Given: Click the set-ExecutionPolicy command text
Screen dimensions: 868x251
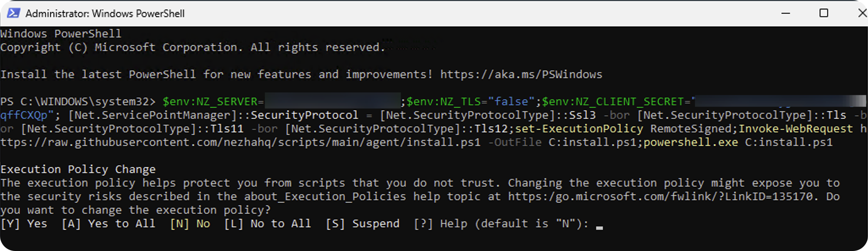Looking at the screenshot, I should [579, 129].
